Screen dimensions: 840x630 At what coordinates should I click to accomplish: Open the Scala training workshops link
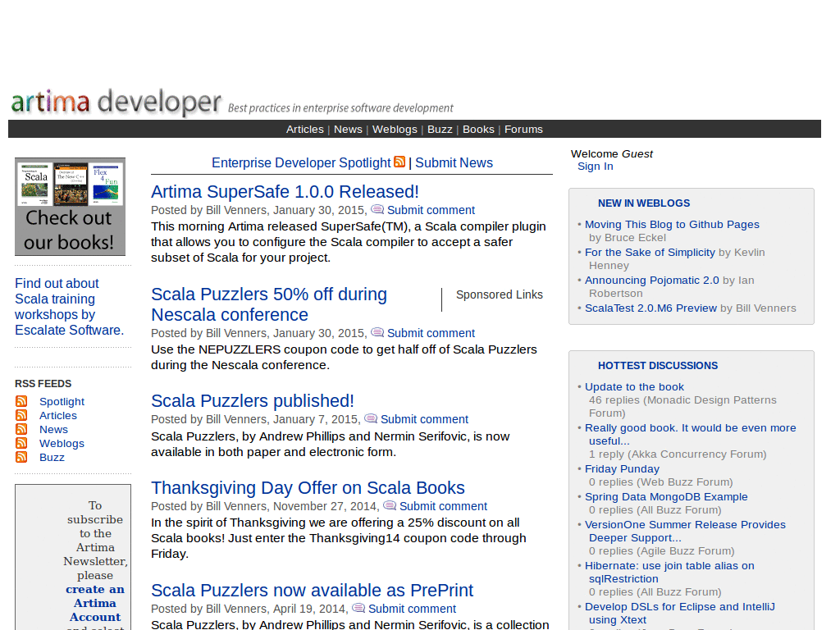(x=69, y=307)
